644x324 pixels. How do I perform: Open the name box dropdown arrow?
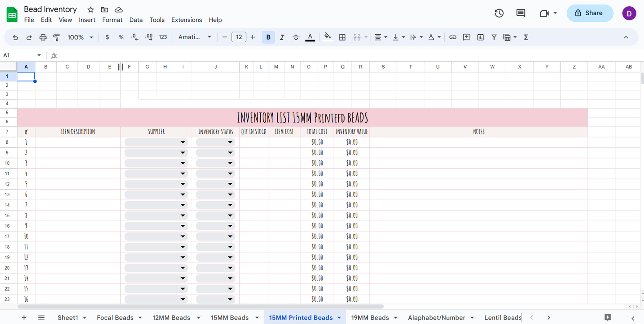click(x=39, y=56)
